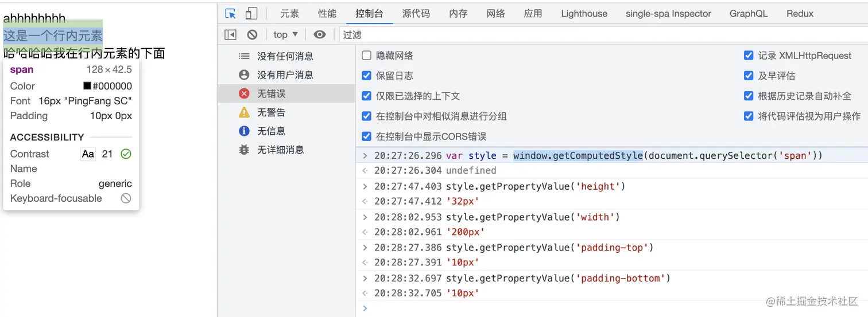Click the console sidebar toggle icon
This screenshot has width=868, height=317.
230,34
